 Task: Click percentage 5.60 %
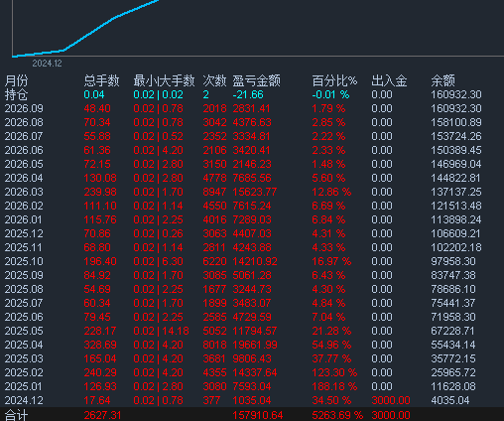[328, 179]
